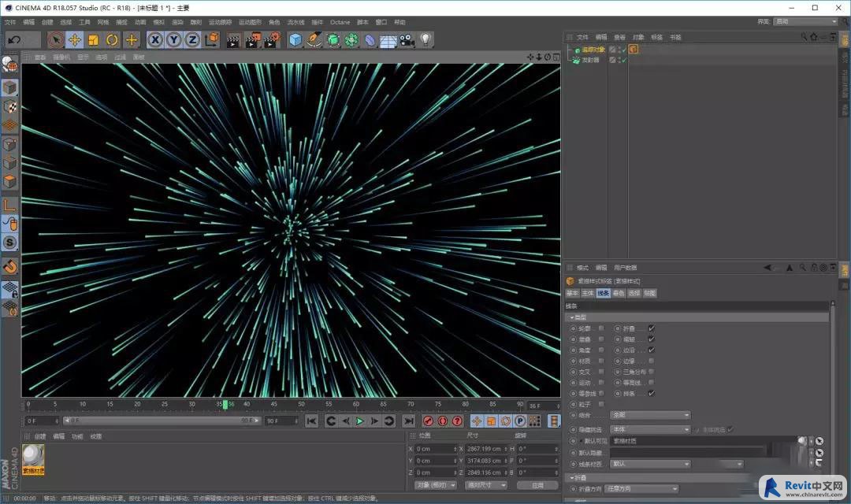Open the 折叠方向 fold direction dropdown
Image resolution: width=851 pixels, height=504 pixels.
point(641,489)
